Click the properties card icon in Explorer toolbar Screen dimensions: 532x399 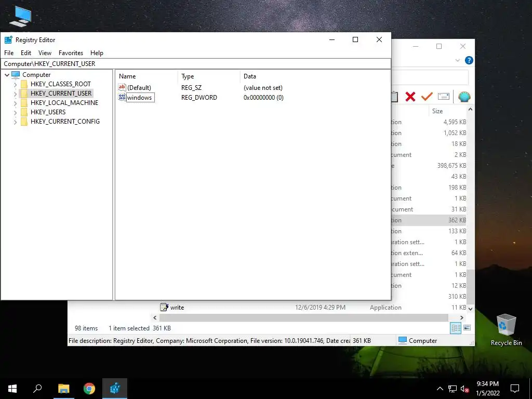point(444,97)
